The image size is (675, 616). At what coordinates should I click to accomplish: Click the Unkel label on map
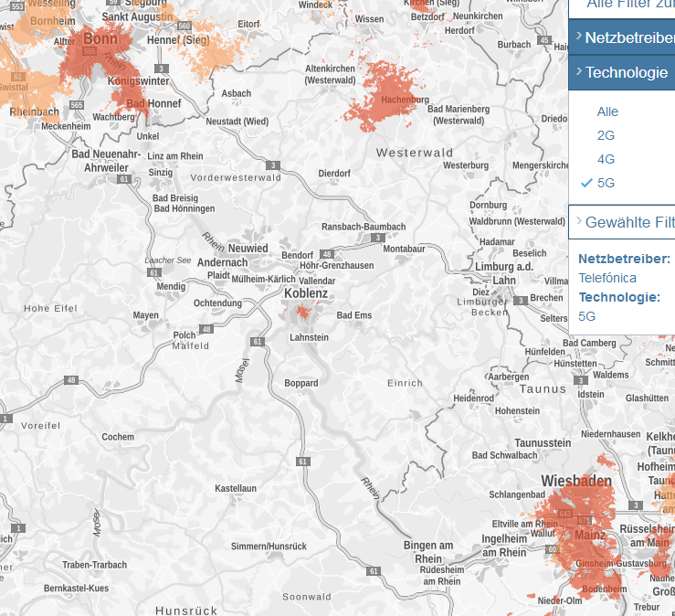148,136
